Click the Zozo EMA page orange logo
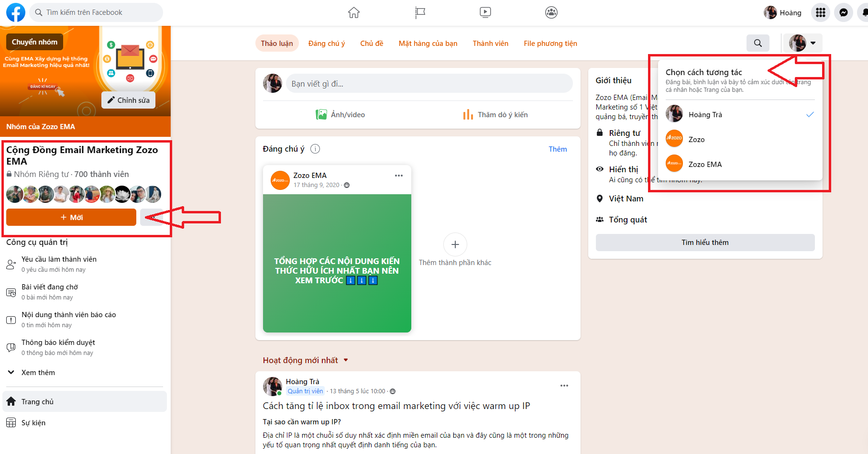This screenshot has width=868, height=454. pos(674,164)
